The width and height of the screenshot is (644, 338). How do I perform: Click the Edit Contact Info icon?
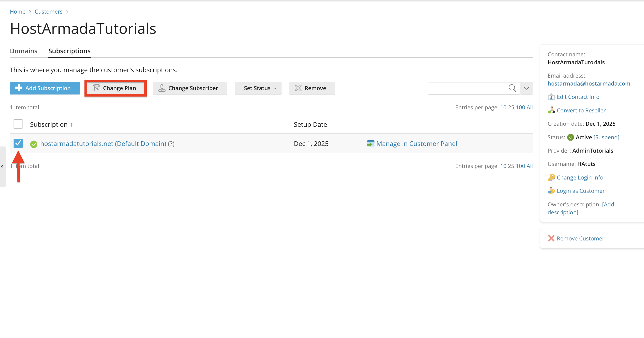[x=551, y=97]
